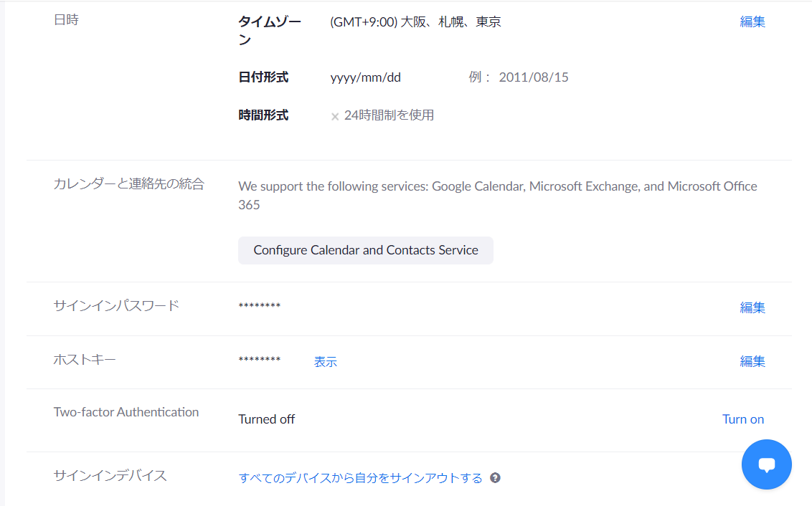Click the サインインパスワード label
This screenshot has height=506, width=812.
(x=116, y=306)
